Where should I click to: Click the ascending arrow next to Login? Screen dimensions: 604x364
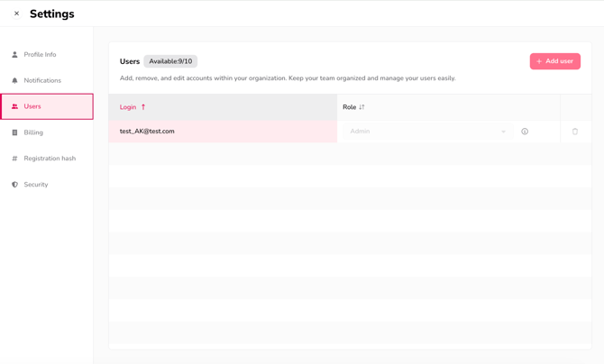143,107
